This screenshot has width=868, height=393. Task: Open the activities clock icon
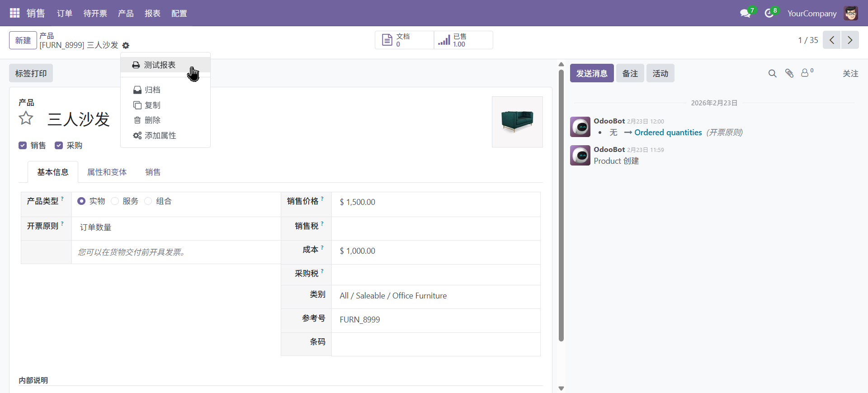pyautogui.click(x=769, y=14)
